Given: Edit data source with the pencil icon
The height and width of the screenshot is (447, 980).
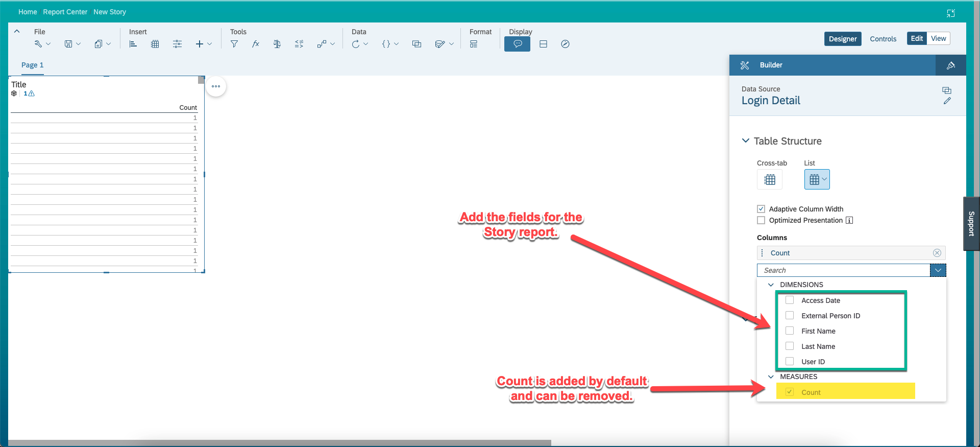Looking at the screenshot, I should 947,101.
